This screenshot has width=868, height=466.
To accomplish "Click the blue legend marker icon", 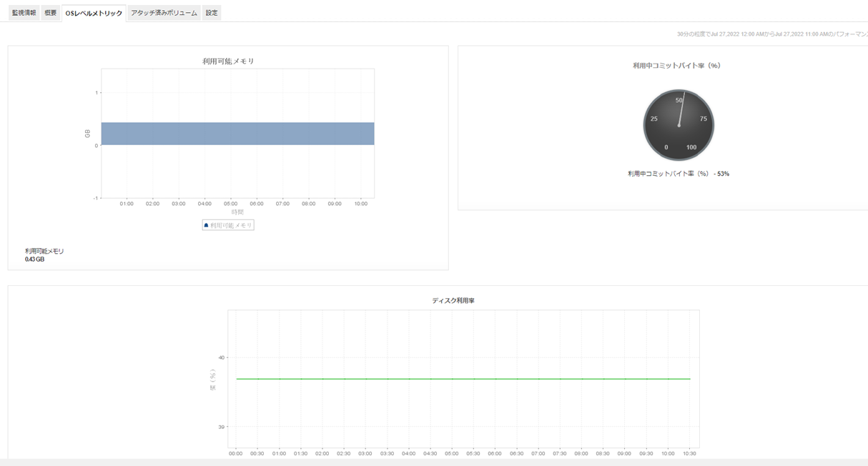I will tap(207, 225).
